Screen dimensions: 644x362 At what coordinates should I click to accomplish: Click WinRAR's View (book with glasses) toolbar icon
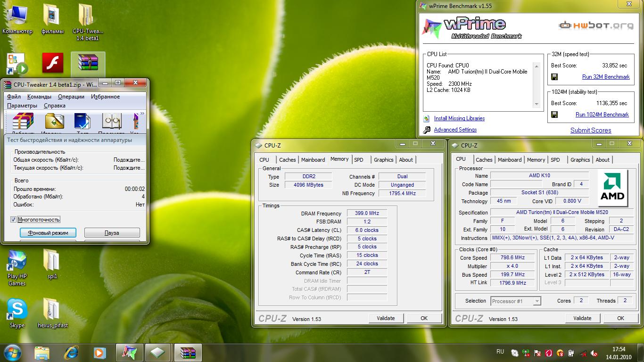(x=111, y=122)
